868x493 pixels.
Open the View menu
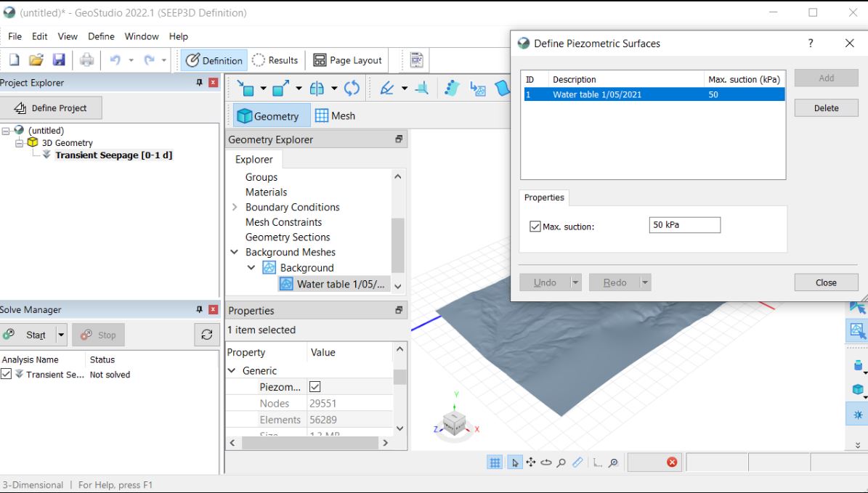pos(68,36)
